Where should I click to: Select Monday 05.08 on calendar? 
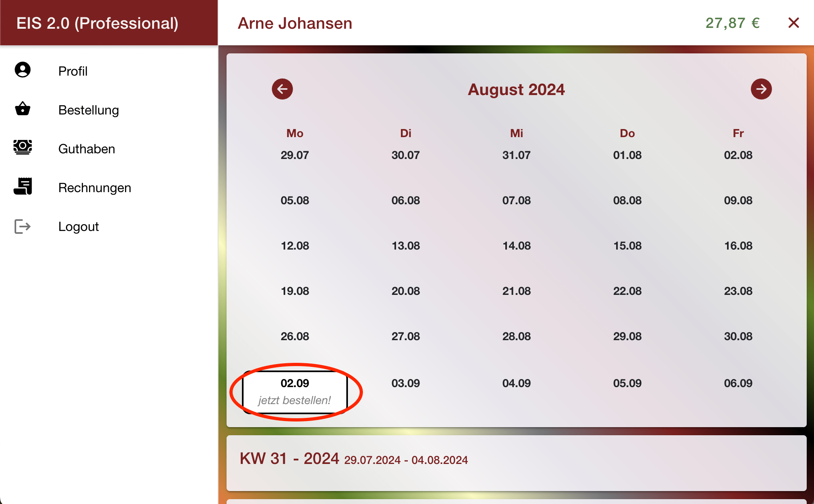(294, 201)
